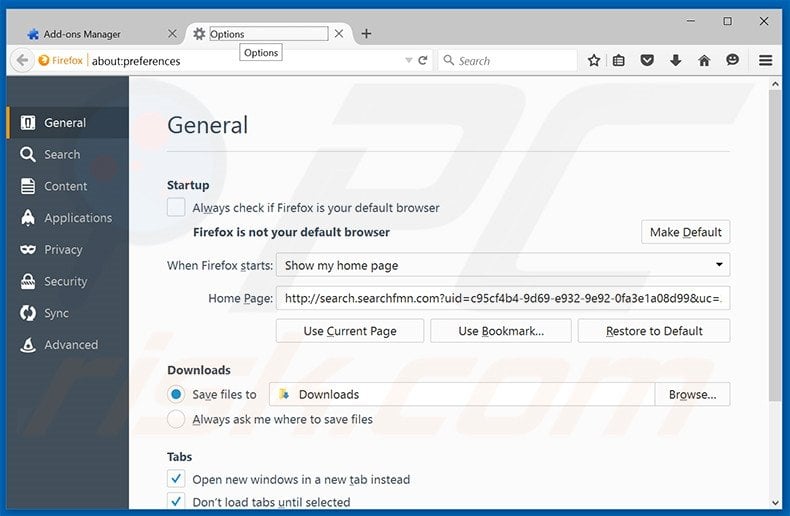Open the bookmarks list icon
This screenshot has width=790, height=516.
[x=619, y=61]
